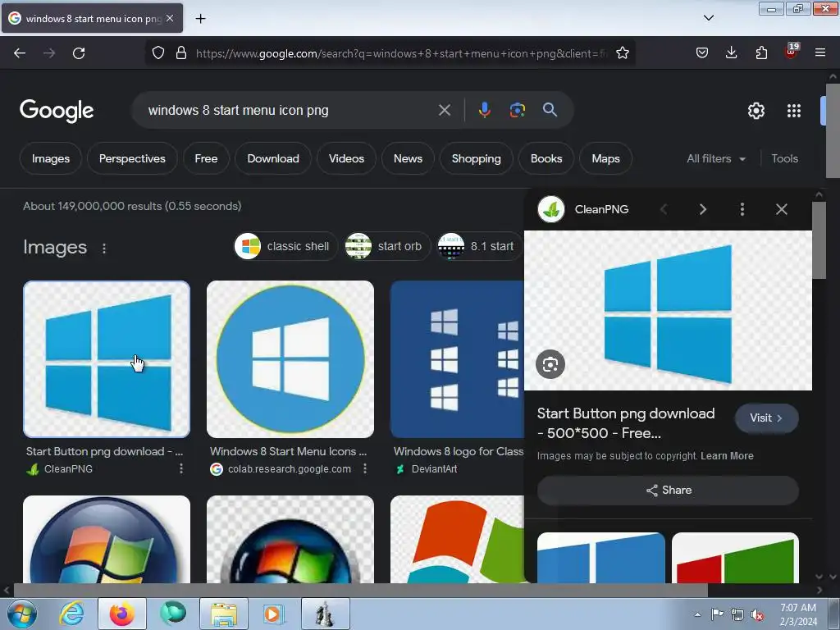Open Google quick settings gear
This screenshot has height=630, width=840.
756,111
